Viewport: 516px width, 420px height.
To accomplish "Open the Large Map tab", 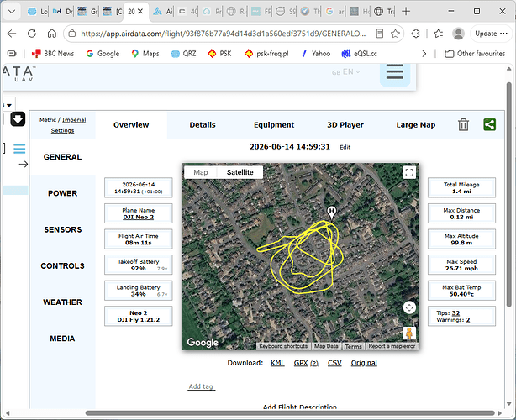I will pyautogui.click(x=416, y=125).
